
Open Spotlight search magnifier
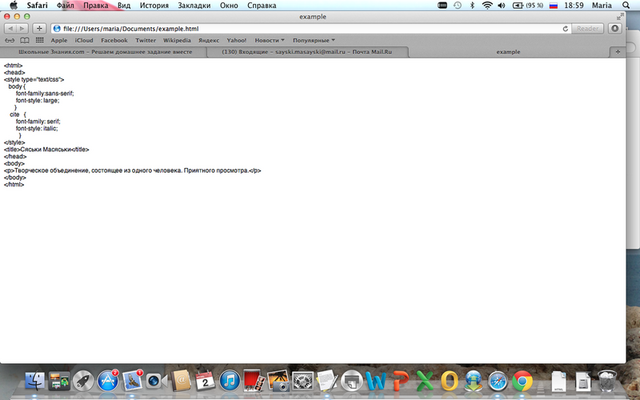pyautogui.click(x=626, y=5)
